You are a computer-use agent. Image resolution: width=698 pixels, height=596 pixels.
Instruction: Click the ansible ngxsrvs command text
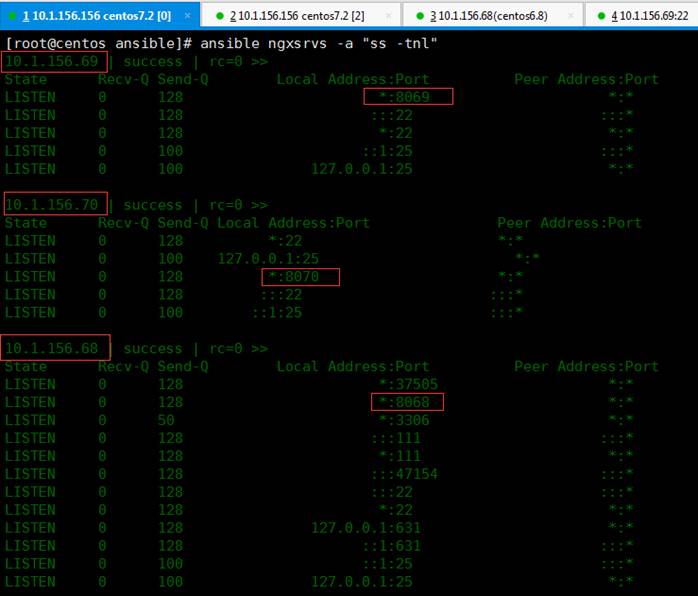click(x=319, y=43)
